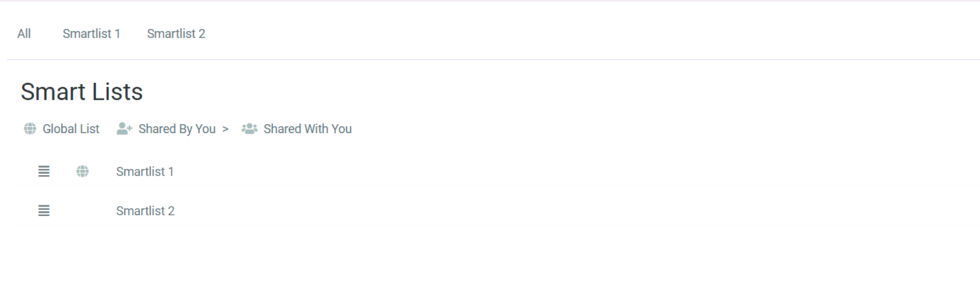Open the Smartlist 1 tab at top
Screen dimensions: 980x287
[x=92, y=34]
